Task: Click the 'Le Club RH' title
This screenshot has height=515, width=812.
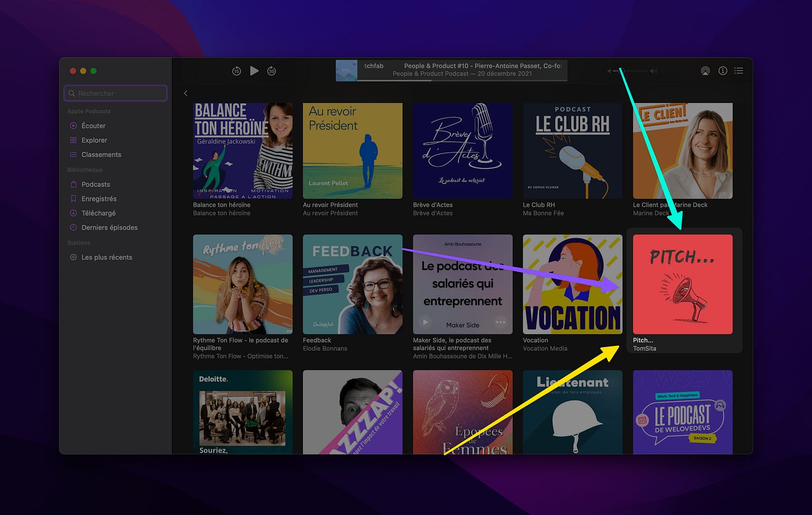Action: pos(539,205)
